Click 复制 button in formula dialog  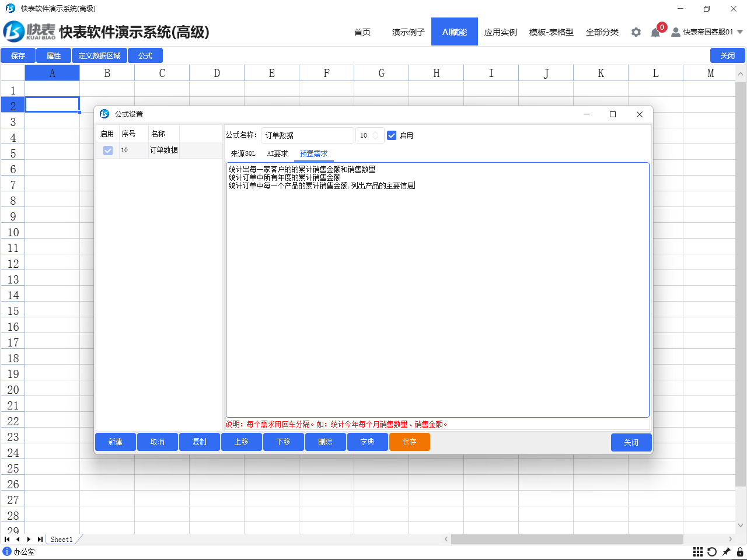[200, 442]
